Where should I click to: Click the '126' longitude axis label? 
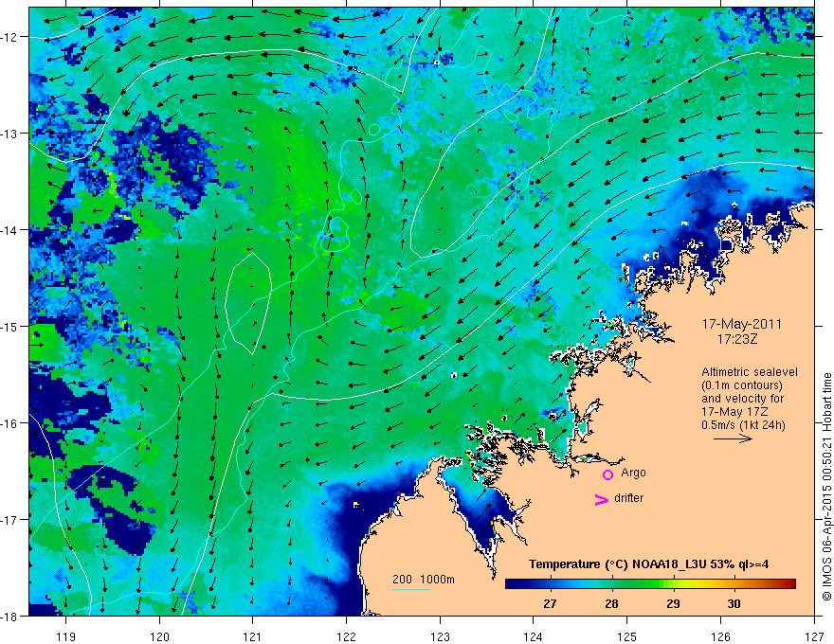[x=720, y=636]
